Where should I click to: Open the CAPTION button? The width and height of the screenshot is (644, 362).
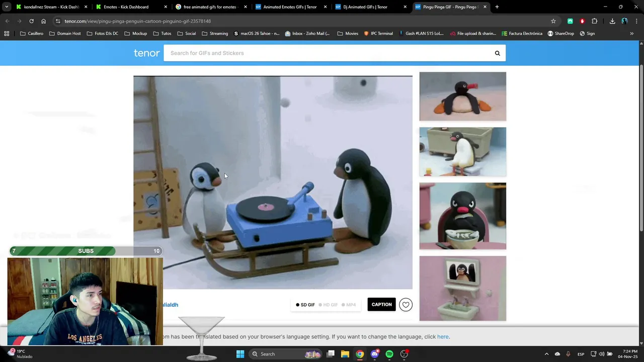(381, 305)
